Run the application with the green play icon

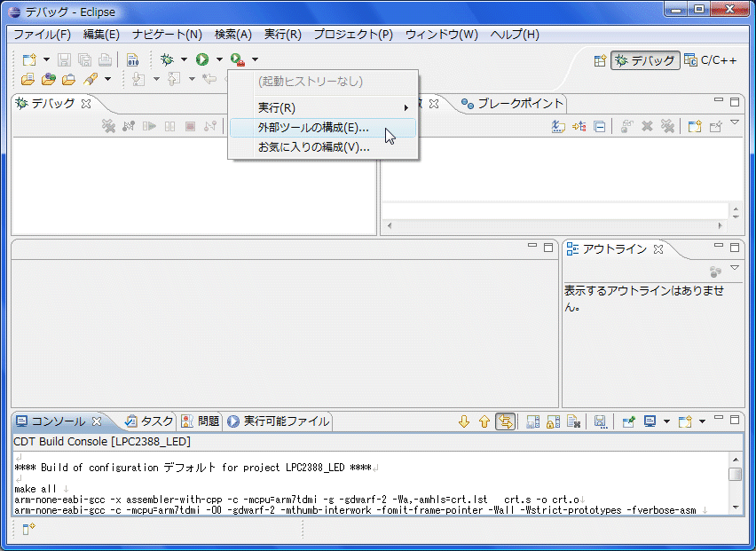[x=202, y=58]
